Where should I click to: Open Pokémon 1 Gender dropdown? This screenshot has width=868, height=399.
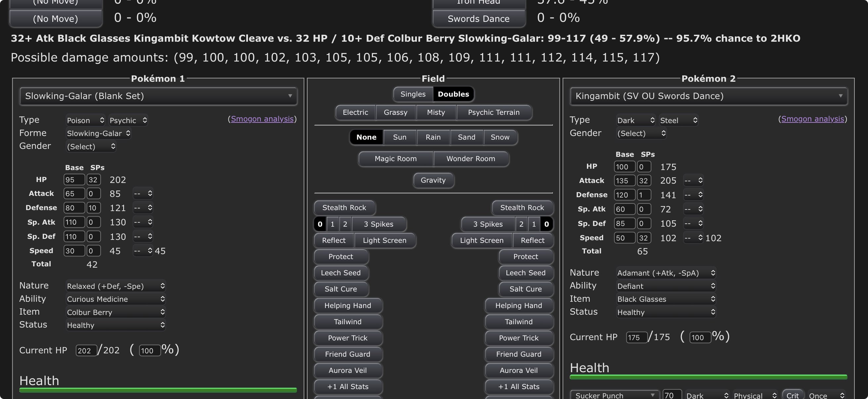click(x=91, y=147)
